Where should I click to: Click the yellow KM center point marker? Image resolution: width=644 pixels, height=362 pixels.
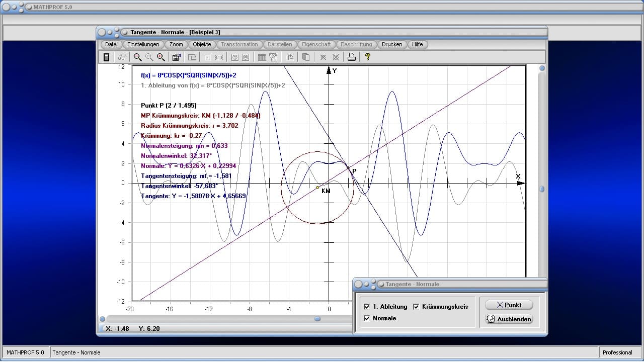click(x=317, y=188)
